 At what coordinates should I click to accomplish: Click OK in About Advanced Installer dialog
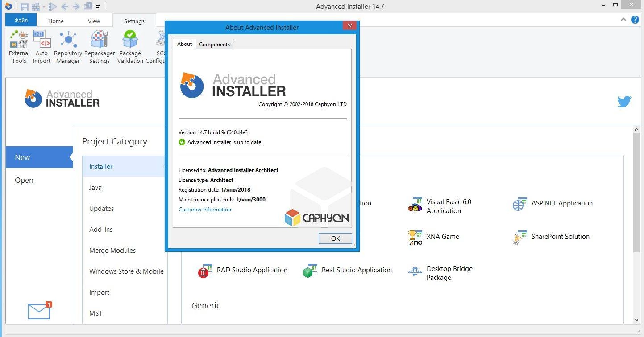tap(335, 238)
